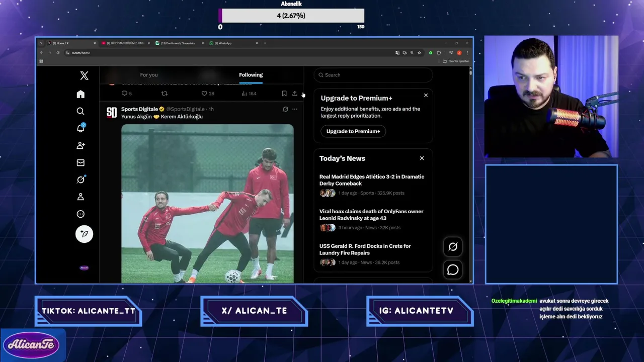
Task: Open Grok icon in the left sidebar
Action: [x=80, y=179]
